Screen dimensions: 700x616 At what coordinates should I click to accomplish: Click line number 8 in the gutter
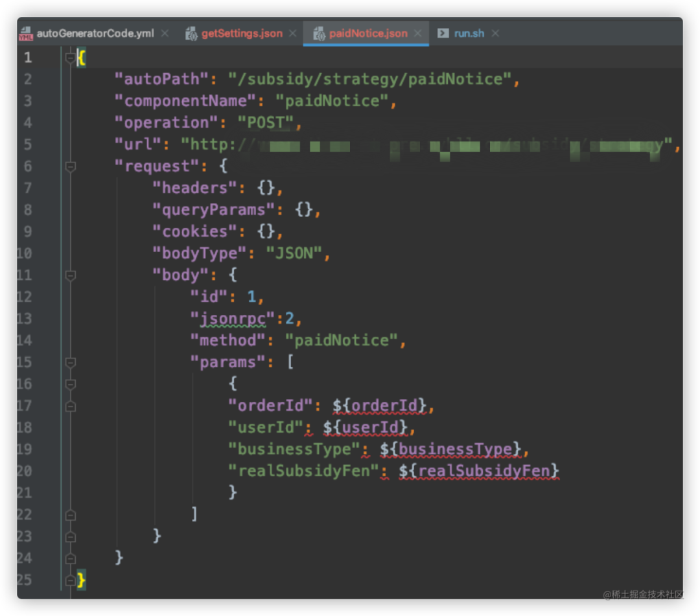tap(28, 210)
